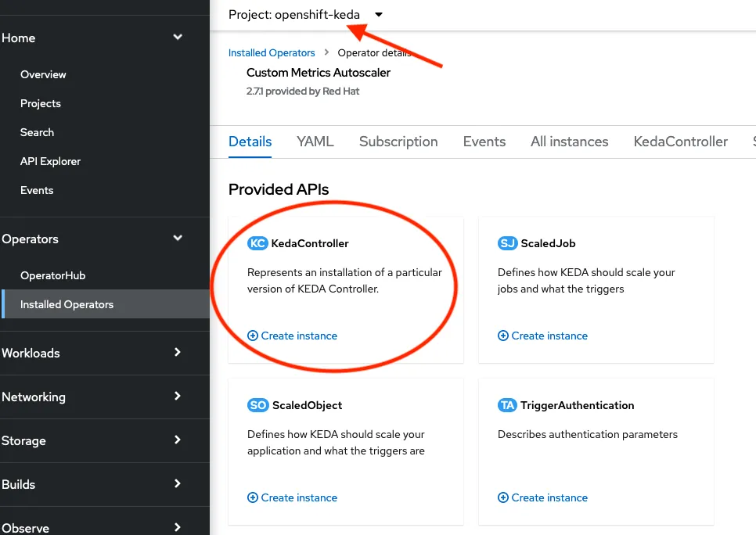Select the KedaController KC badge icon
The width and height of the screenshot is (756, 535).
click(x=258, y=243)
